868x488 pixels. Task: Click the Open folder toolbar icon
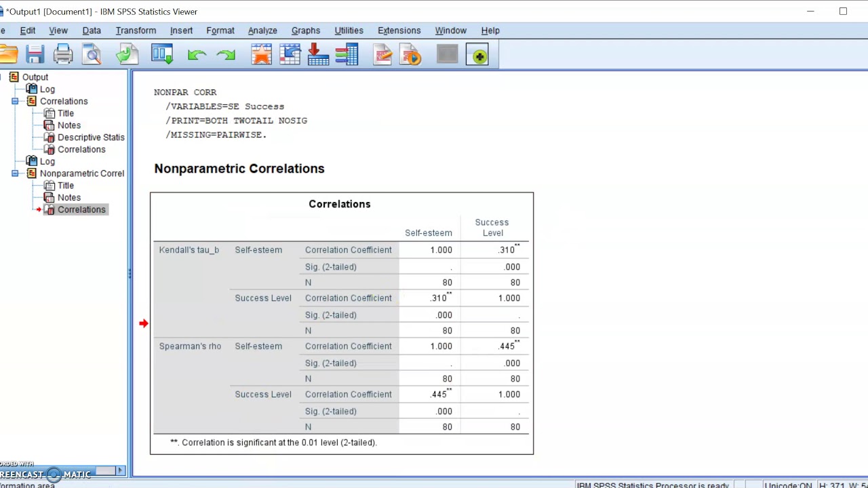click(x=8, y=55)
